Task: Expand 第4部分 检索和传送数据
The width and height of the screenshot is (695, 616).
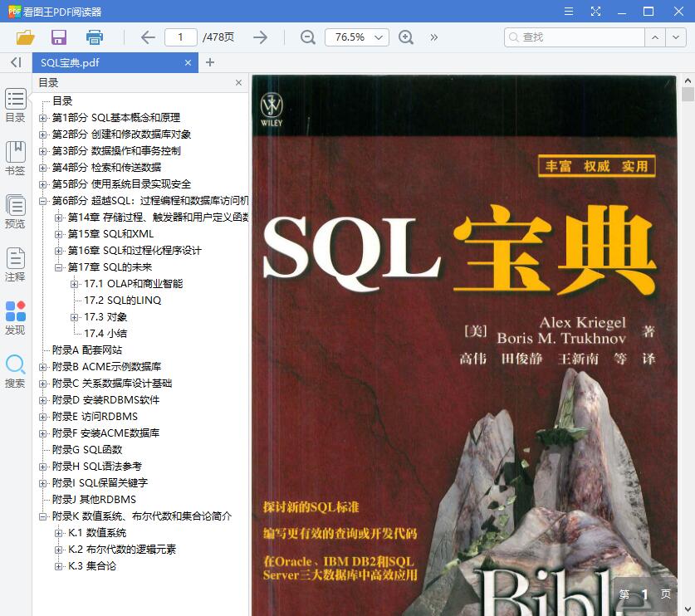Action: (42, 168)
